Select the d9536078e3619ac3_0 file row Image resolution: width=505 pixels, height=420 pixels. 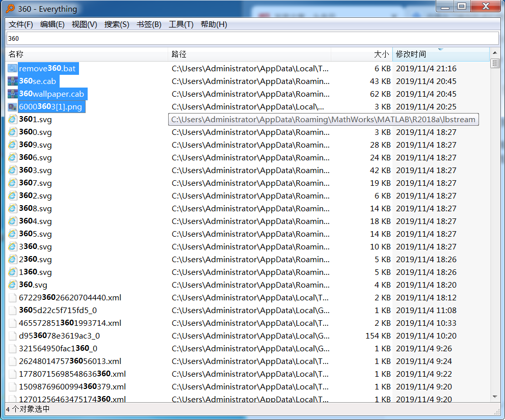tap(247, 336)
